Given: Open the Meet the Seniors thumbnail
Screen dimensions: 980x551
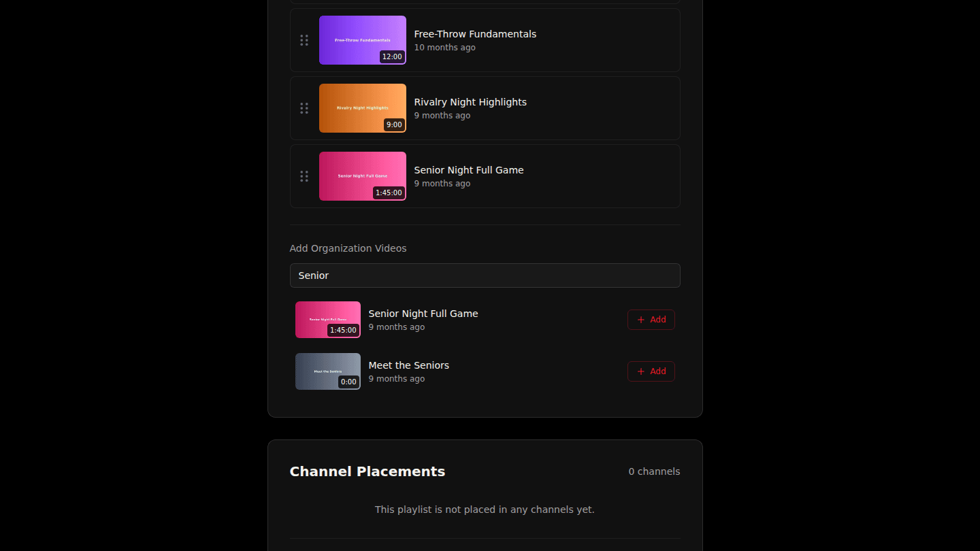Looking at the screenshot, I should tap(328, 371).
